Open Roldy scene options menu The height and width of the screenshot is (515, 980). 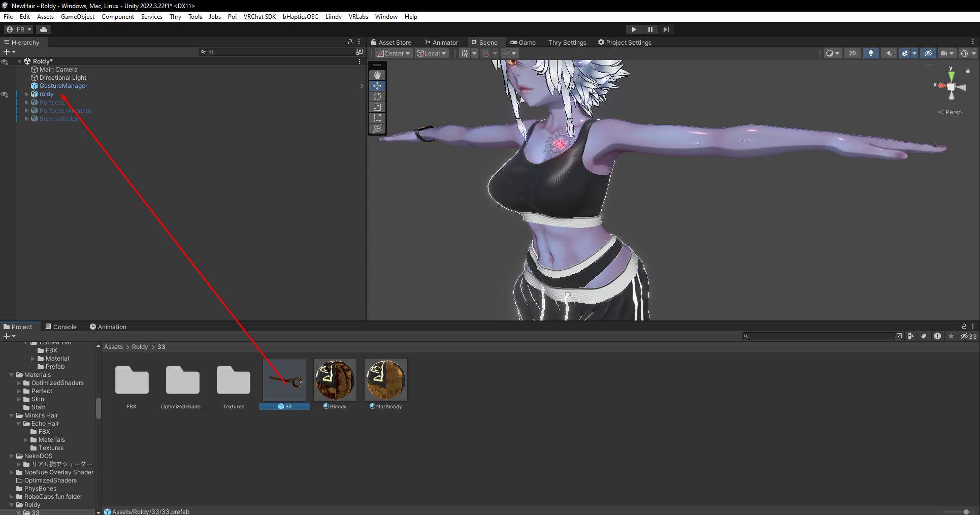point(360,61)
